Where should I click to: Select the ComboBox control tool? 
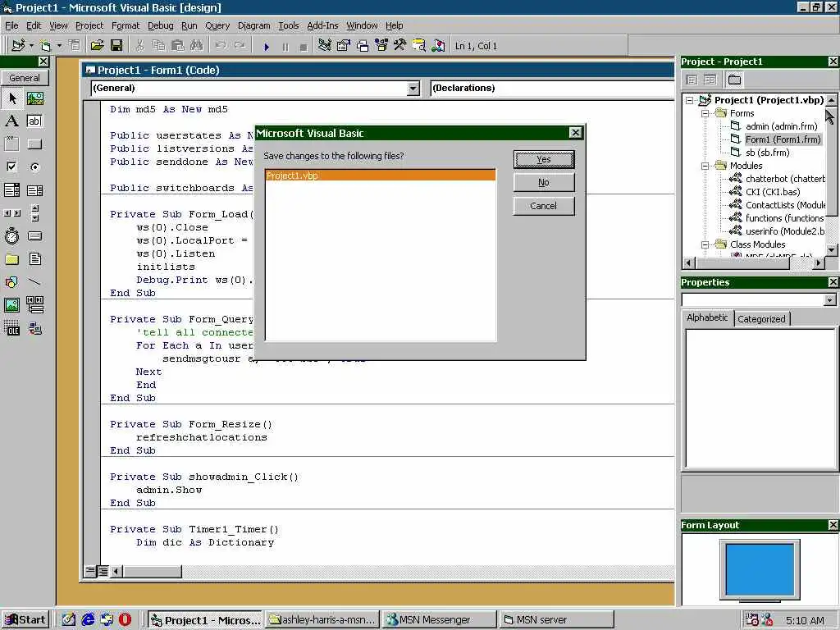click(x=11, y=190)
